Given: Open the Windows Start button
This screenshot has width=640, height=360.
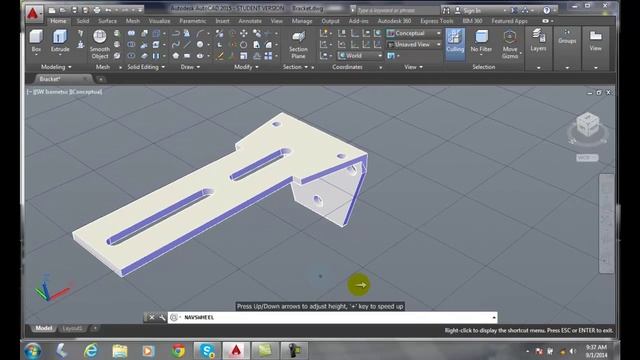Looking at the screenshot, I should tap(33, 351).
